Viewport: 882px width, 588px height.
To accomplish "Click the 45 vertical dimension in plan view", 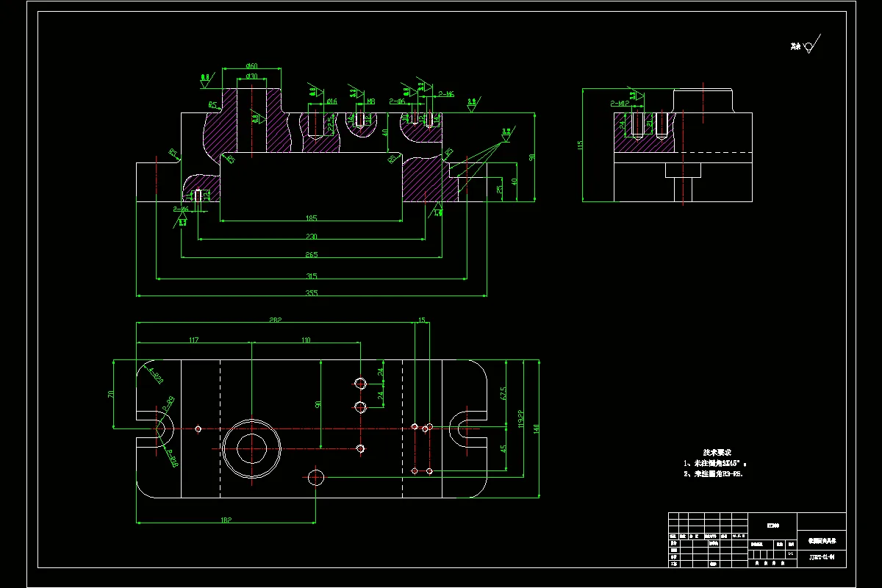I will pyautogui.click(x=503, y=448).
